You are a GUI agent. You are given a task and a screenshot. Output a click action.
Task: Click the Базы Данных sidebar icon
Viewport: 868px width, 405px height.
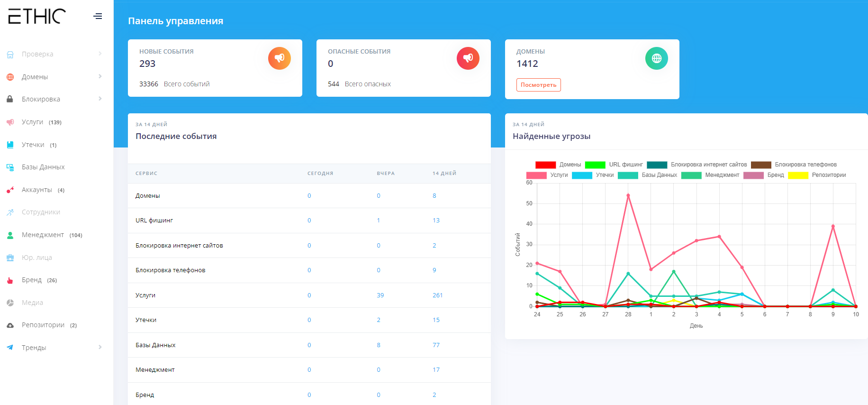(10, 167)
